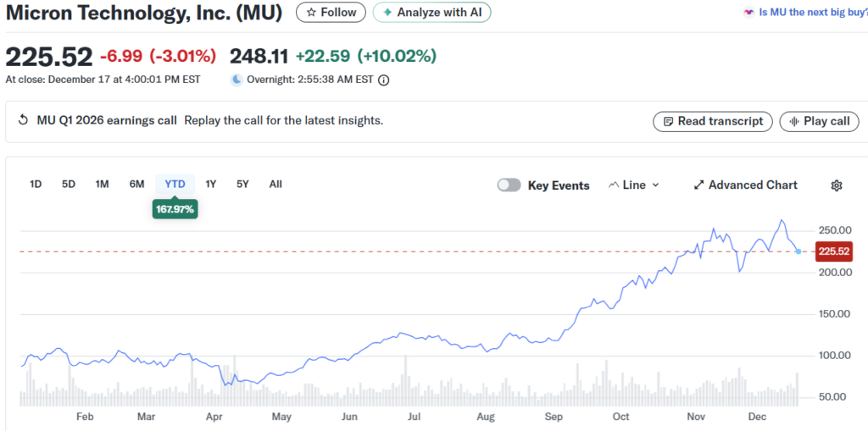Image resolution: width=868 pixels, height=431 pixels.
Task: Click the sparkle icon on Analyze with AI
Action: (387, 13)
